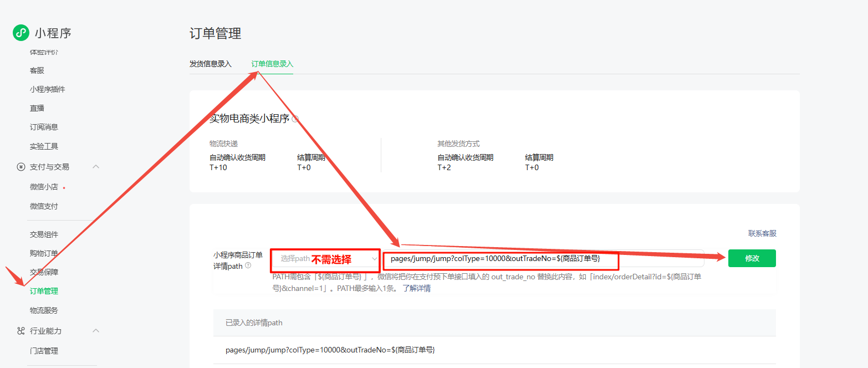The height and width of the screenshot is (368, 868).
Task: Open 直播 in the sidebar
Action: [37, 108]
